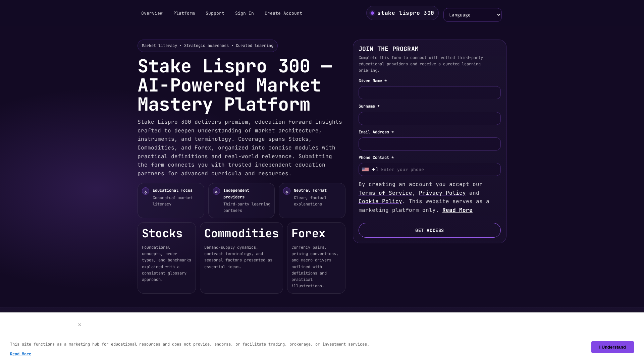Click Read More in the bottom banner
The image size is (644, 362).
[20, 354]
